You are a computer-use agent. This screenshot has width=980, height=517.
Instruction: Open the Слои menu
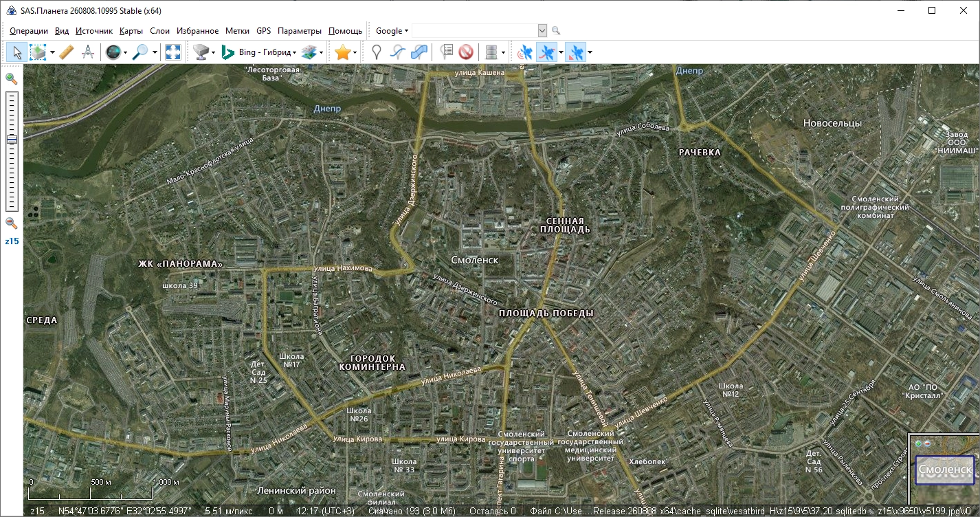[x=159, y=31]
